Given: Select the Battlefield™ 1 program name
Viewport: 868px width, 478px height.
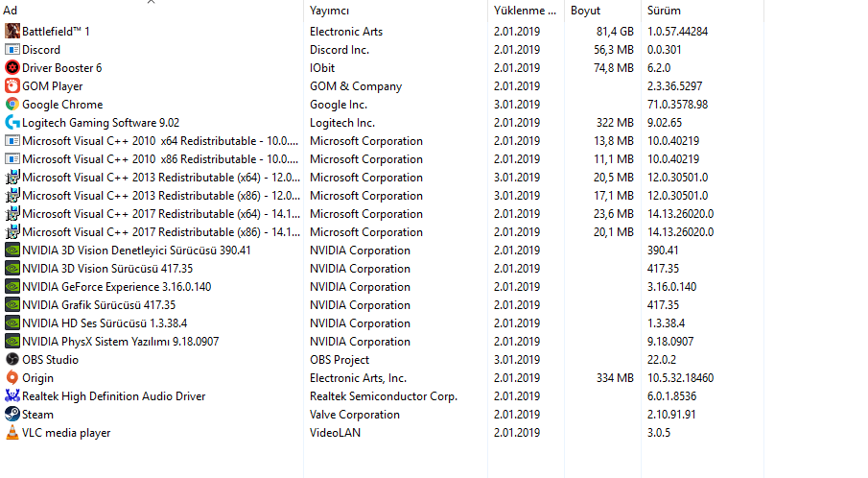Looking at the screenshot, I should coord(56,32).
